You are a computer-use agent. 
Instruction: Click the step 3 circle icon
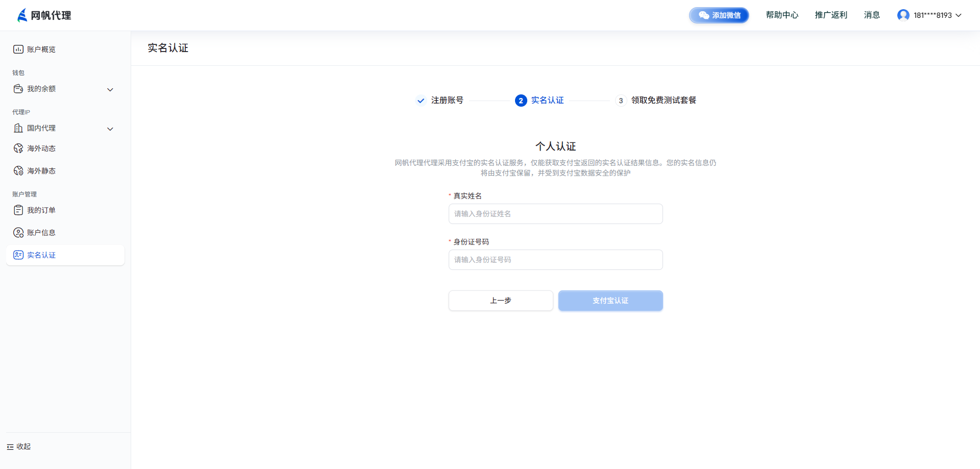pyautogui.click(x=621, y=101)
